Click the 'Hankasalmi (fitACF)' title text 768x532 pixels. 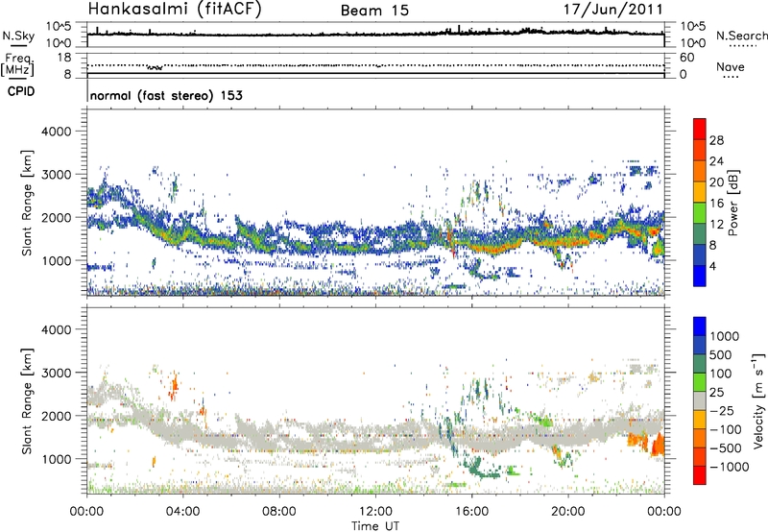tap(175, 9)
